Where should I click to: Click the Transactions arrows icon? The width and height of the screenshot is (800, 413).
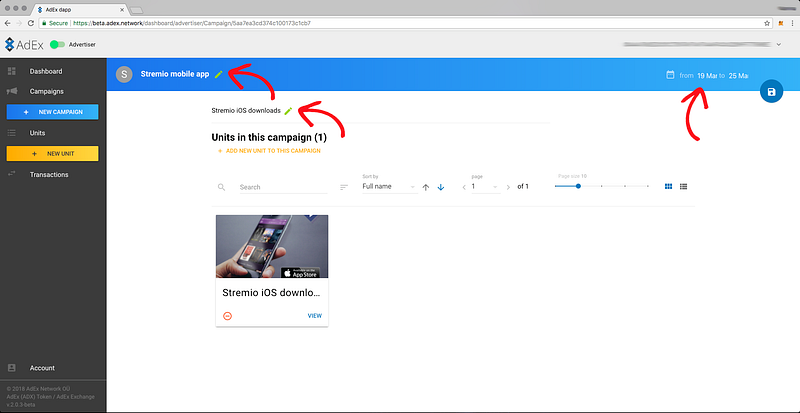pos(12,175)
